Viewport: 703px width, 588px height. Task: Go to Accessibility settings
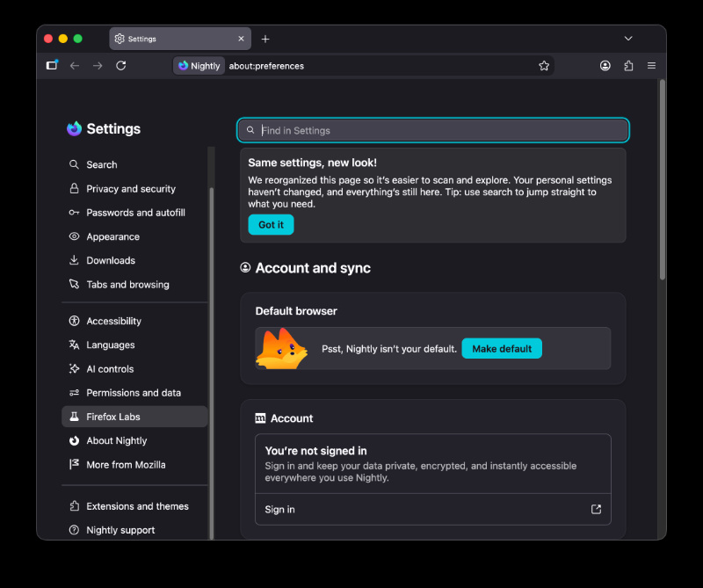(134, 321)
